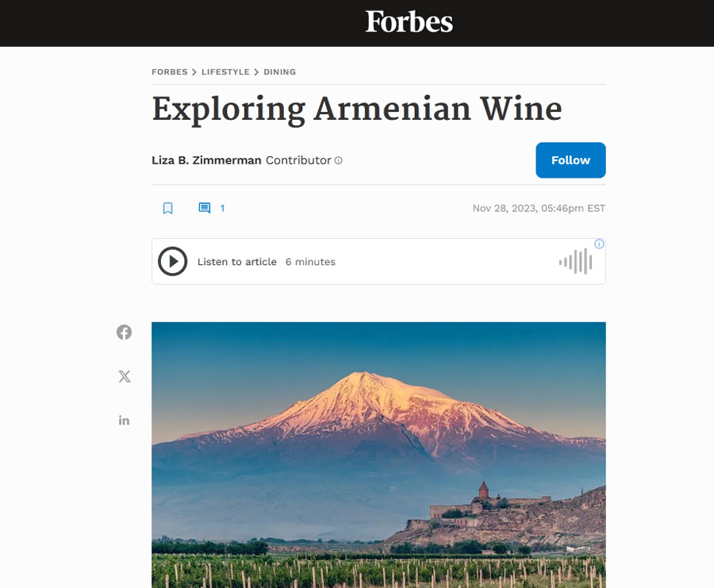This screenshot has width=714, height=588.
Task: Open comments via speech bubble icon
Action: [205, 208]
